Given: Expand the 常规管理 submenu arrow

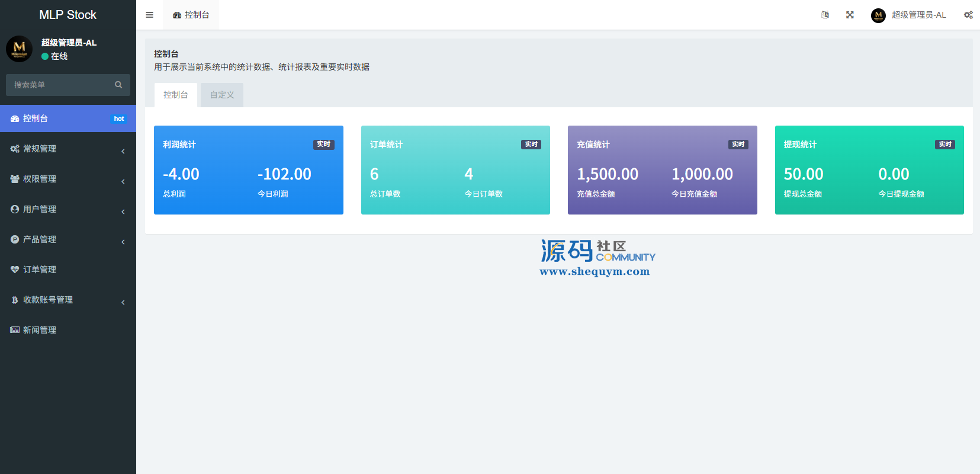Looking at the screenshot, I should 123,151.
